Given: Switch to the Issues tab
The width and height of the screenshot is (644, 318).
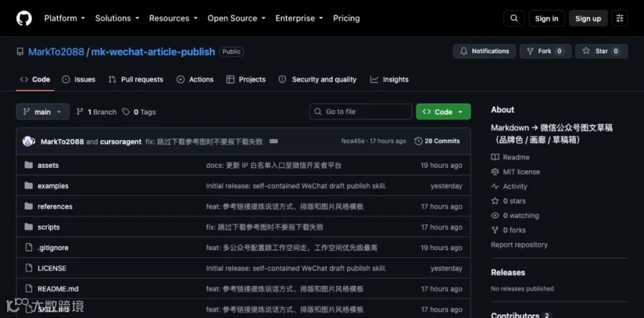Looking at the screenshot, I should [79, 79].
